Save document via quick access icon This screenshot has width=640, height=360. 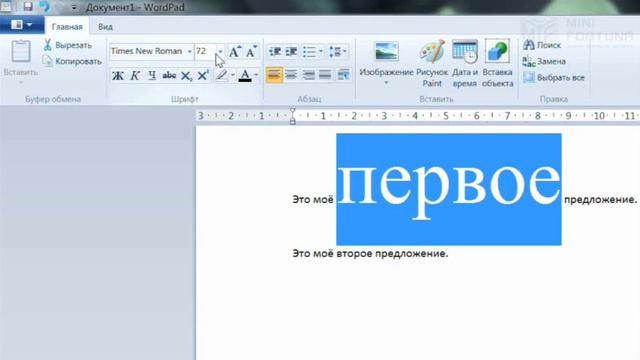pyautogui.click(x=28, y=6)
